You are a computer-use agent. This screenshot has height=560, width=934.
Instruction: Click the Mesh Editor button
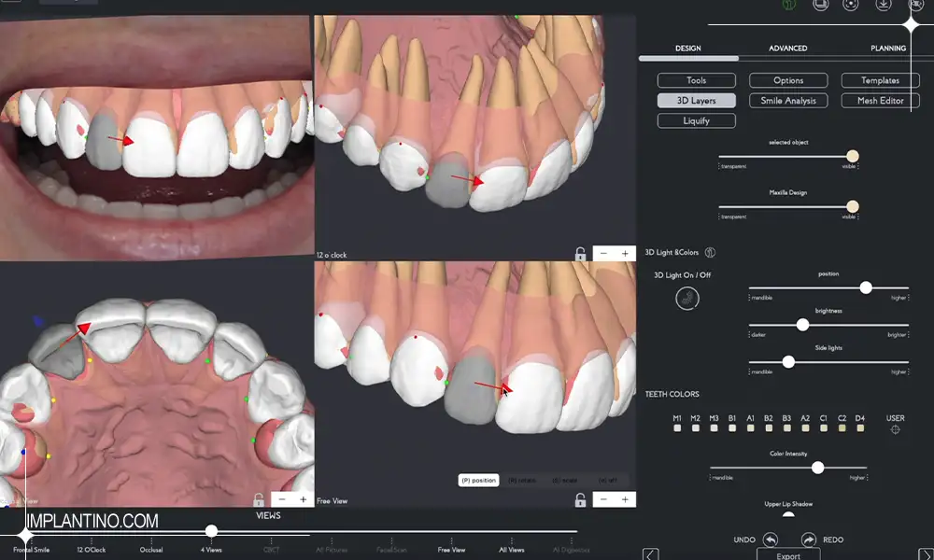point(880,101)
